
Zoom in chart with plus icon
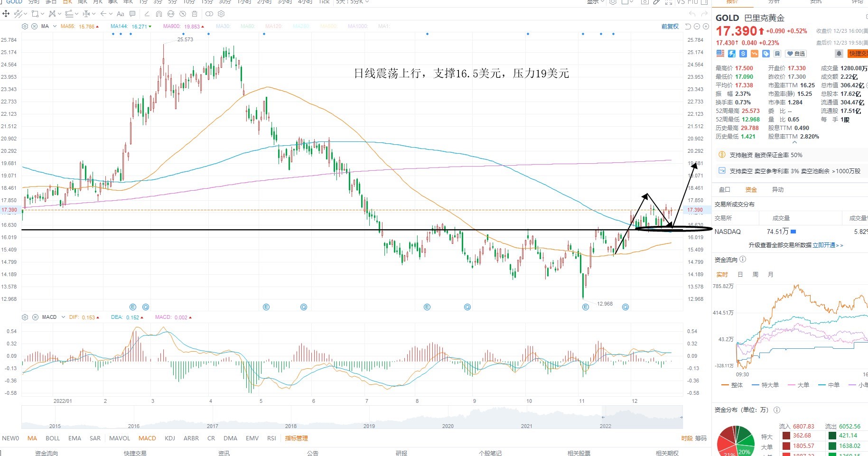coord(706,27)
